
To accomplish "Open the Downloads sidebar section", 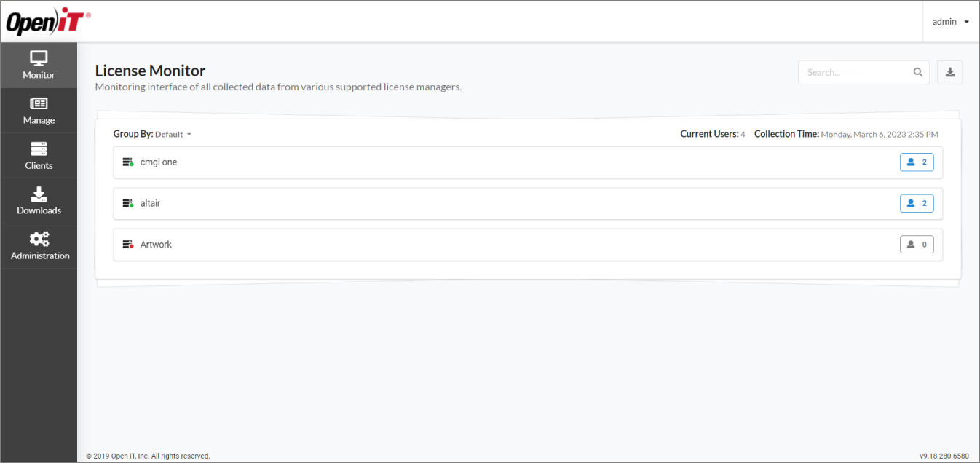I will 39,201.
